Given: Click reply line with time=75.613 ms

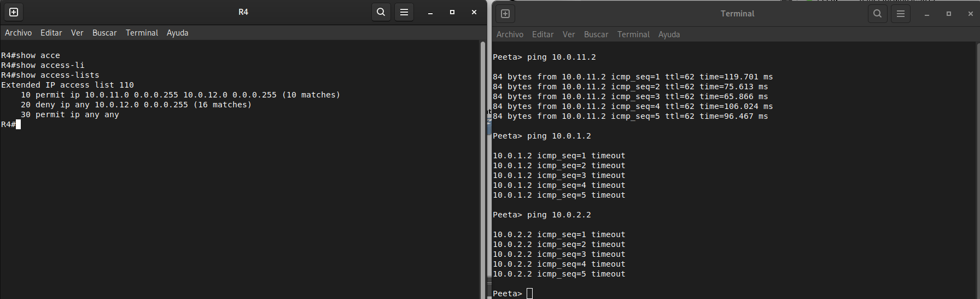Looking at the screenshot, I should point(631,87).
